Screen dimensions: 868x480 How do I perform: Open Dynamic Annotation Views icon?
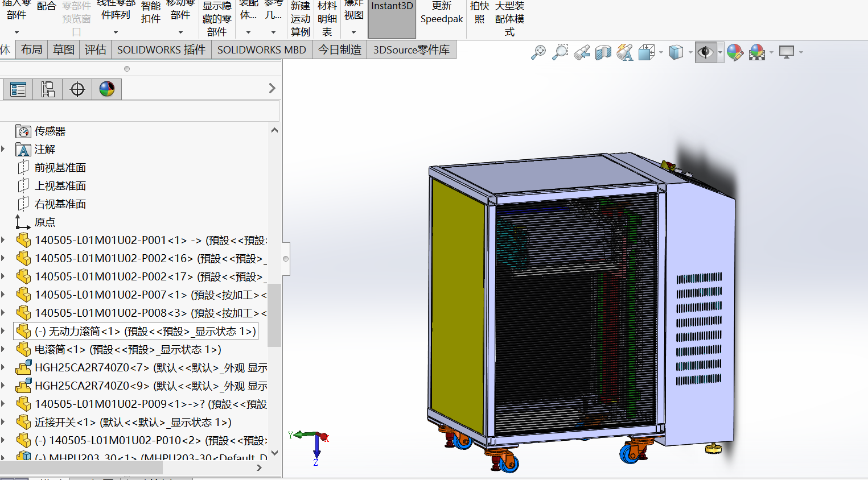point(625,52)
